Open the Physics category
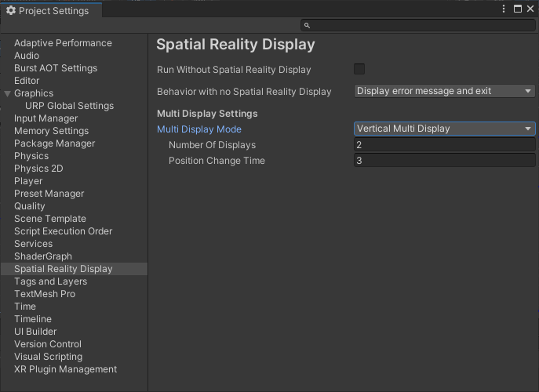This screenshot has width=539, height=392. (31, 156)
